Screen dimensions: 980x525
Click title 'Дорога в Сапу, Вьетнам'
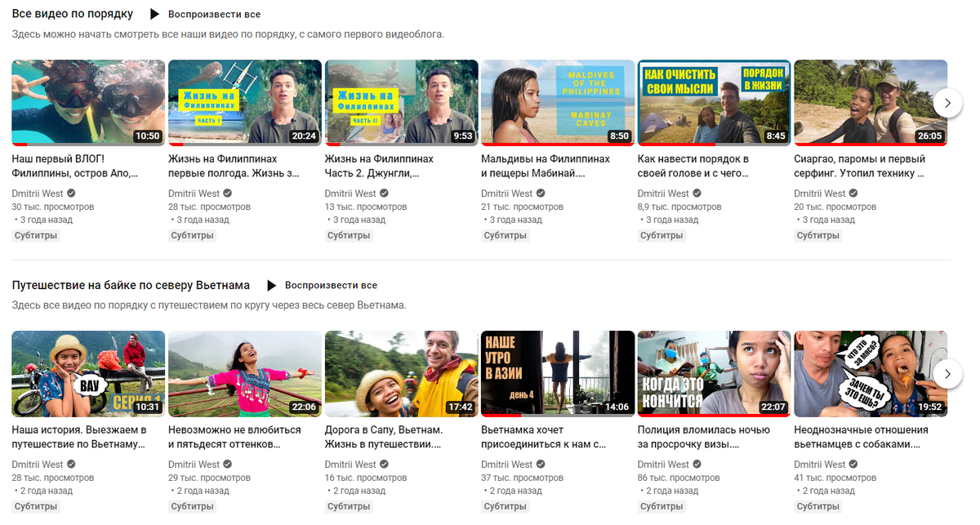tap(384, 437)
